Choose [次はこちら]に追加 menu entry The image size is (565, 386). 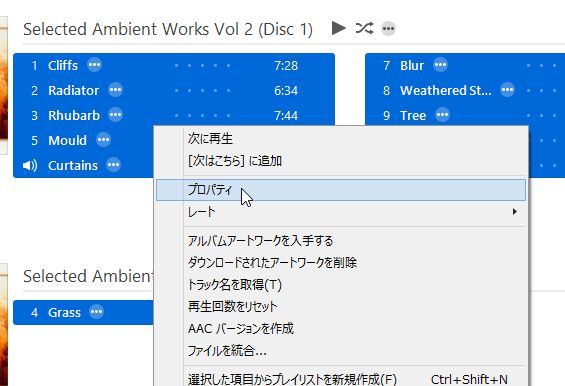[341, 160]
